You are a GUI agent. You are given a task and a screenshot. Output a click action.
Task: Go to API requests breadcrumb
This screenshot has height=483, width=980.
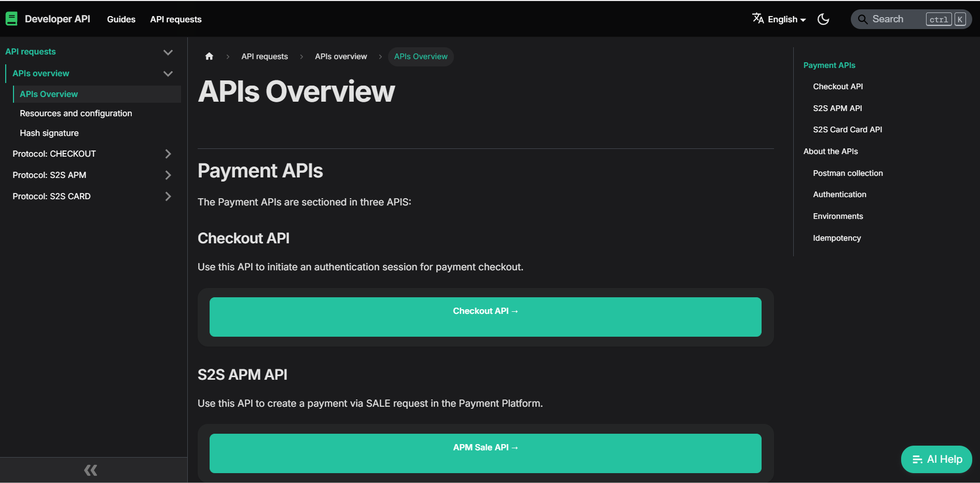click(265, 57)
